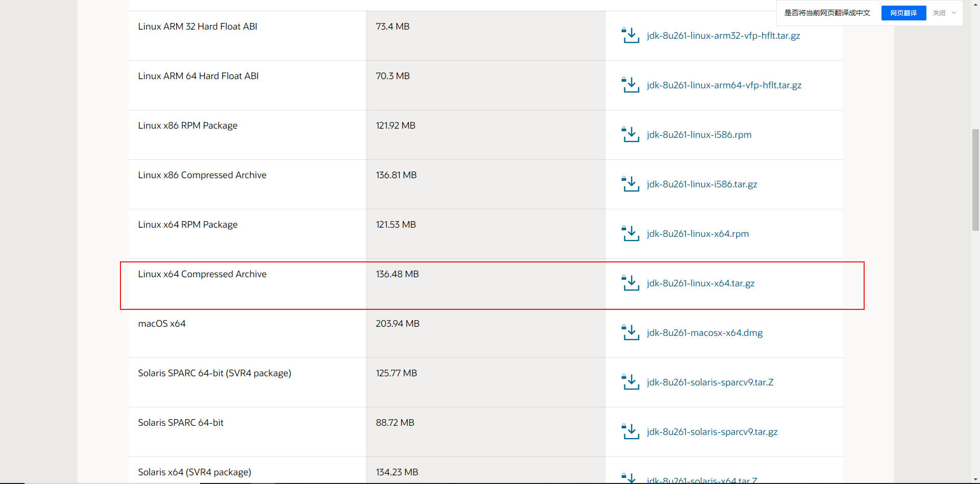
Task: Select 'Linux ARM 32 Hard Float ABI' text
Action: (x=198, y=27)
